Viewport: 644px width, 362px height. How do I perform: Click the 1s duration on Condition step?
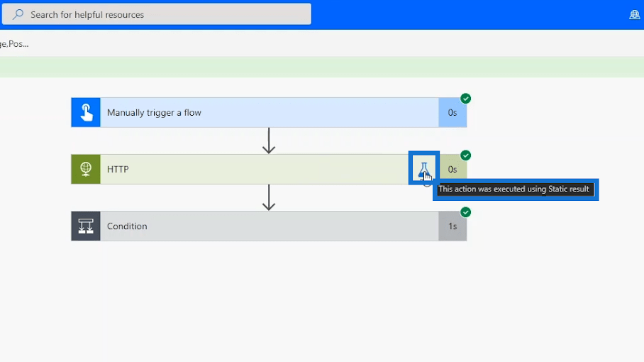(x=453, y=226)
